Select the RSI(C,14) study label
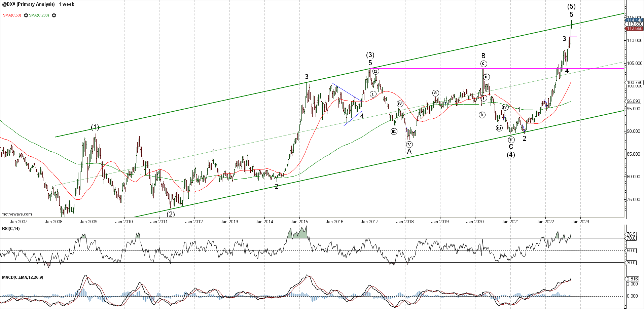Viewport: 644px width, 309px height. click(11, 229)
